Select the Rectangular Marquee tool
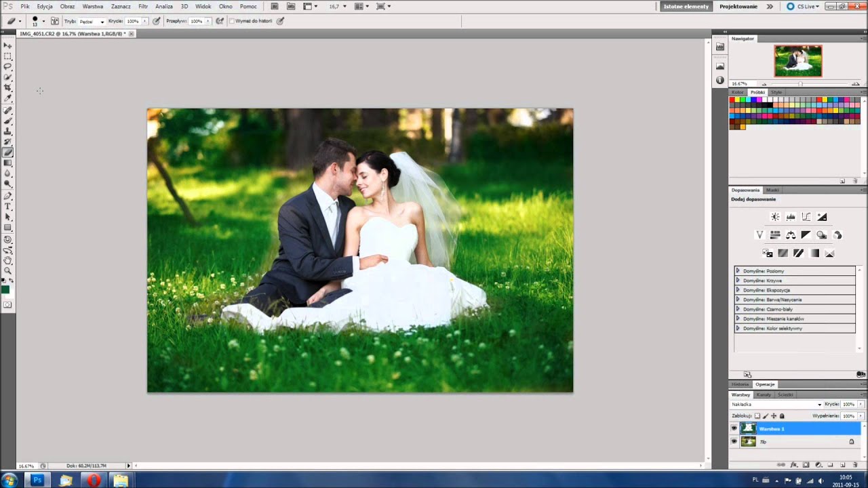868x488 pixels. [x=7, y=56]
